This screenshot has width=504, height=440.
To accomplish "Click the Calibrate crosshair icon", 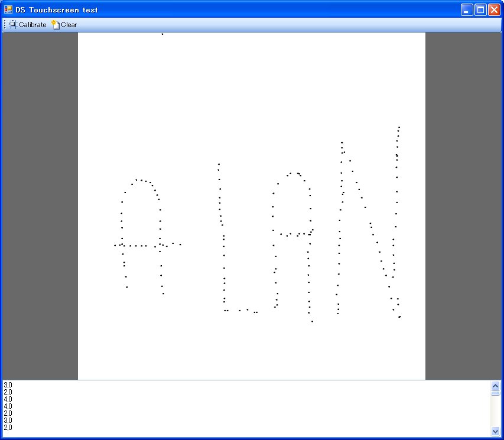I will pos(13,25).
